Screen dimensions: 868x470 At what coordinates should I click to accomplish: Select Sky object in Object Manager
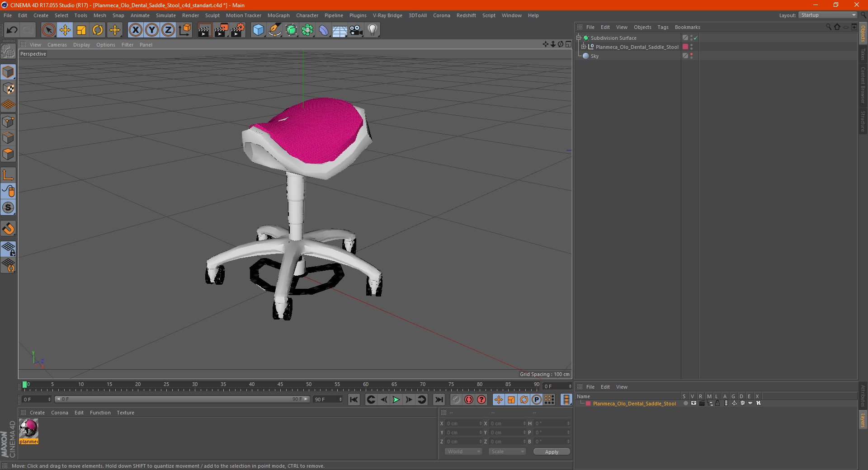pyautogui.click(x=594, y=56)
